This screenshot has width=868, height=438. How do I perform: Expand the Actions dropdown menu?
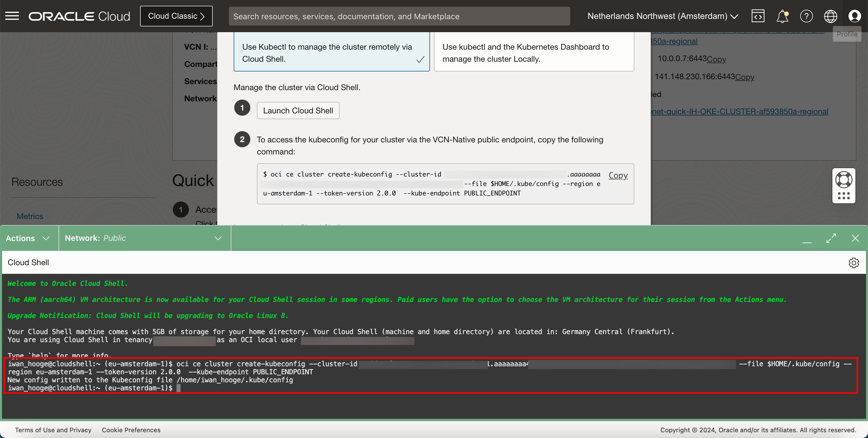point(28,238)
